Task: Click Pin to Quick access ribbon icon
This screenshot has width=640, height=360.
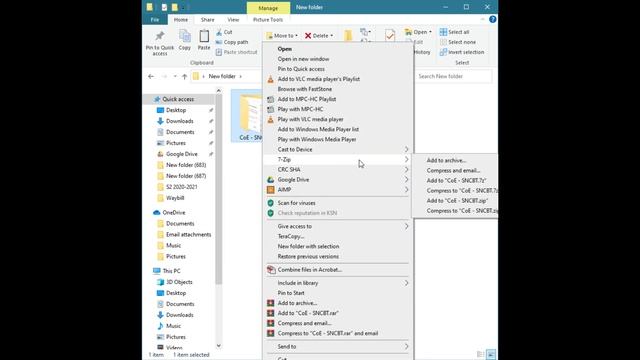Action: [160, 42]
